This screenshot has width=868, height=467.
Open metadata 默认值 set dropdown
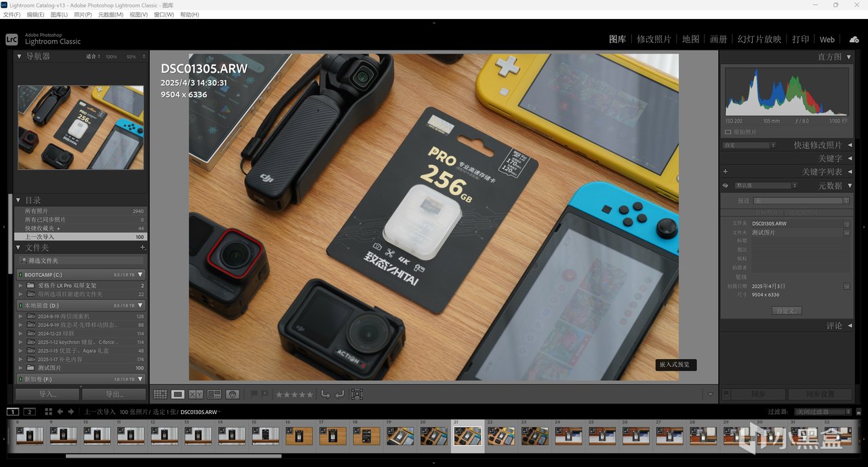[768, 185]
